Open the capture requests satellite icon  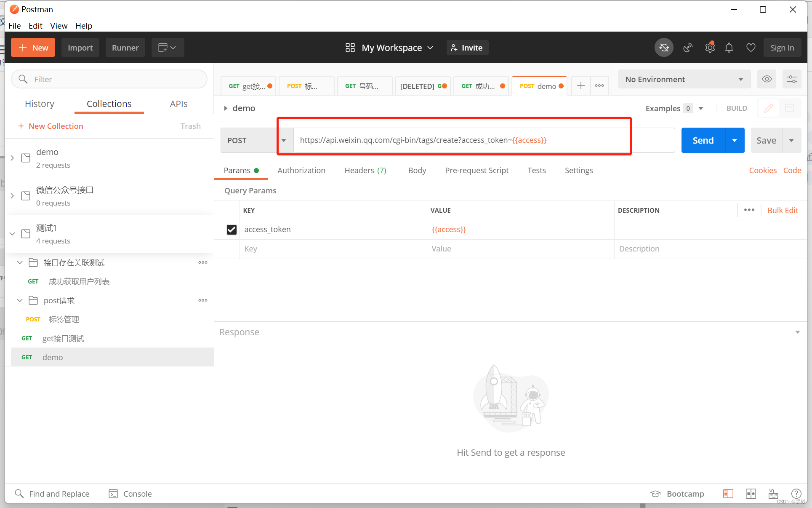[x=688, y=48]
